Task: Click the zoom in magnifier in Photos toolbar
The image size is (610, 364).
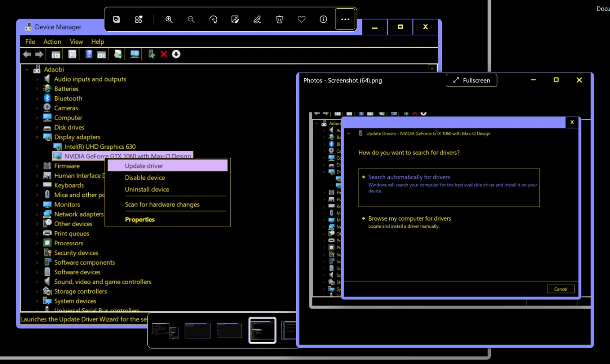Action: [x=169, y=19]
